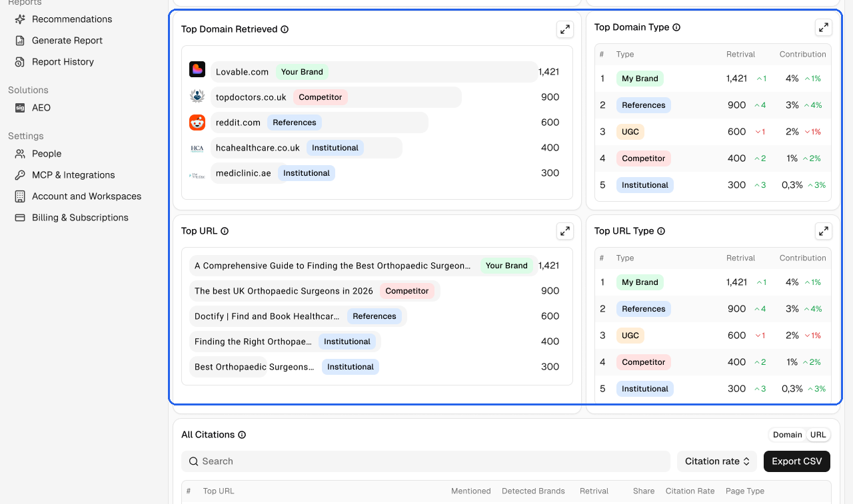Click the Your Brand tag beside Lovable.com

302,72
